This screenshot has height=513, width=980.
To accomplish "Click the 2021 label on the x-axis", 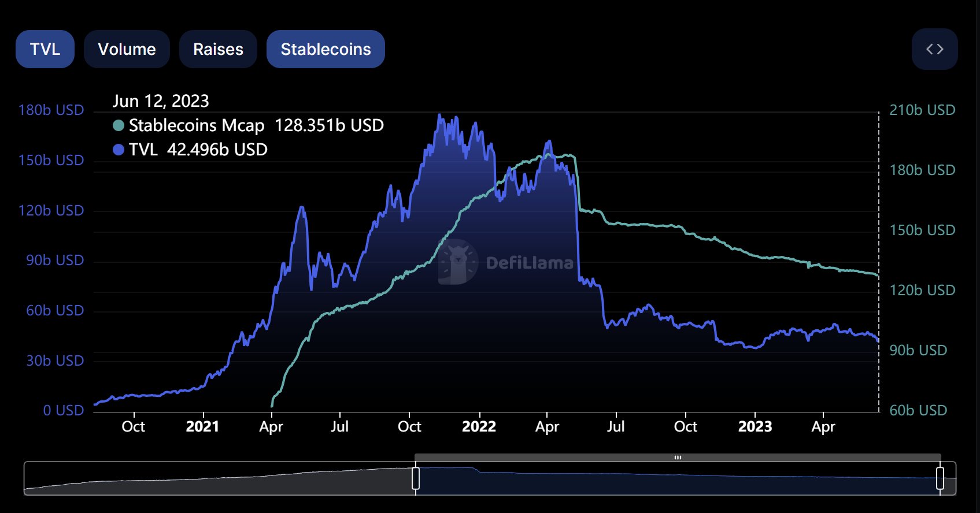I will (x=202, y=427).
